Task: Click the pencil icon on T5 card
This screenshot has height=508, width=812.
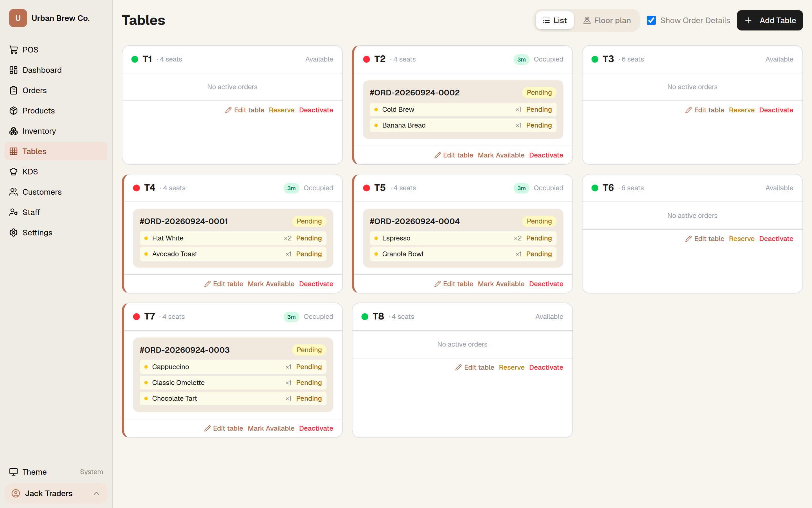Action: pyautogui.click(x=437, y=284)
